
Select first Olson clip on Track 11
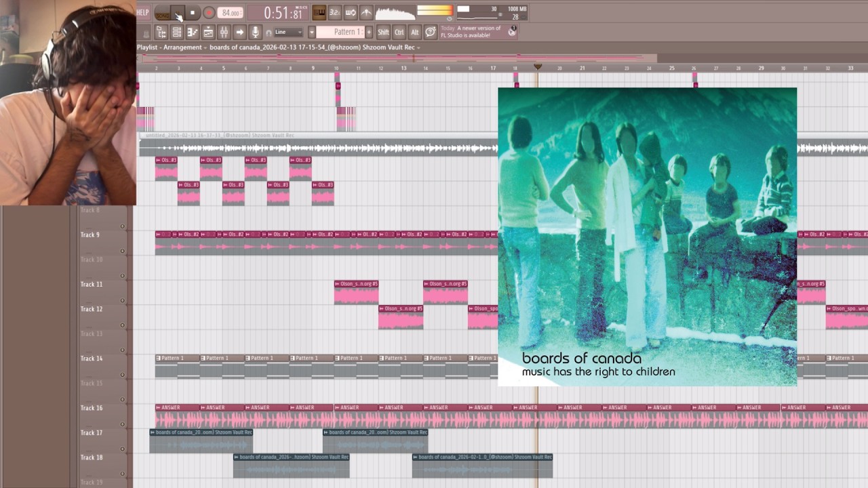356,292
